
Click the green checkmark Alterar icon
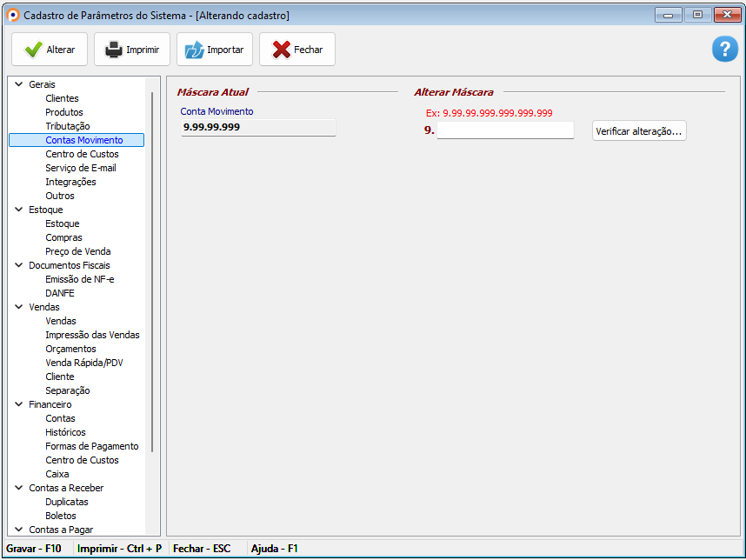click(x=34, y=50)
